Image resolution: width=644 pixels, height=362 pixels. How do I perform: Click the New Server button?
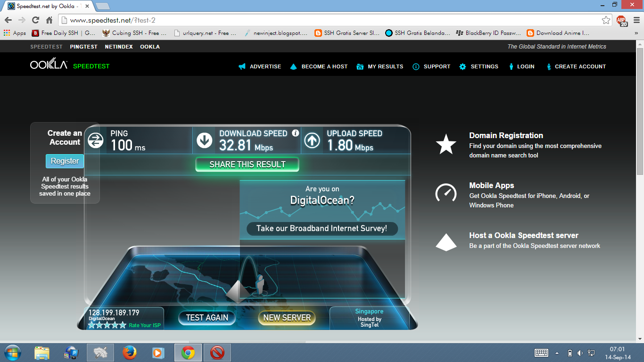click(287, 318)
